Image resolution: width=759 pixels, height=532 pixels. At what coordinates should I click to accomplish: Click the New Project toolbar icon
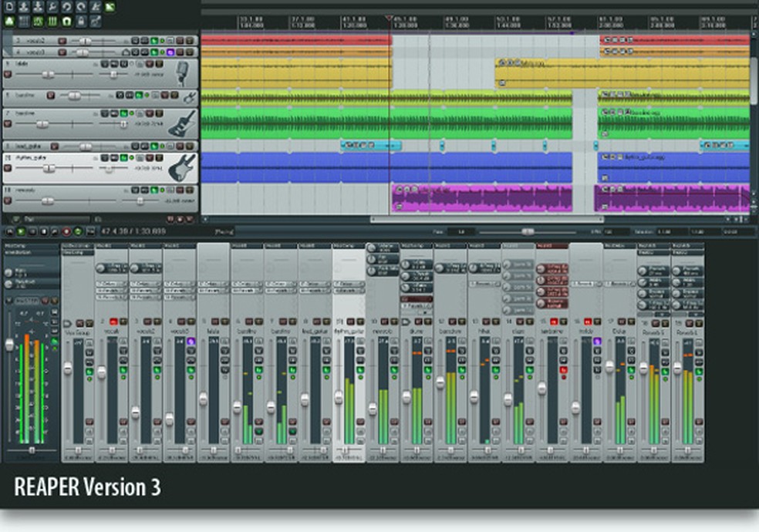point(10,6)
